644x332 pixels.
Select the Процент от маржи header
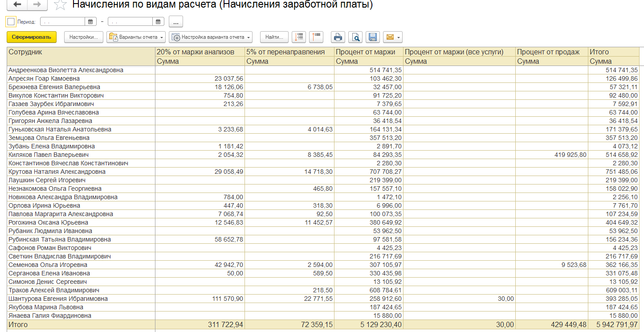pyautogui.click(x=369, y=52)
